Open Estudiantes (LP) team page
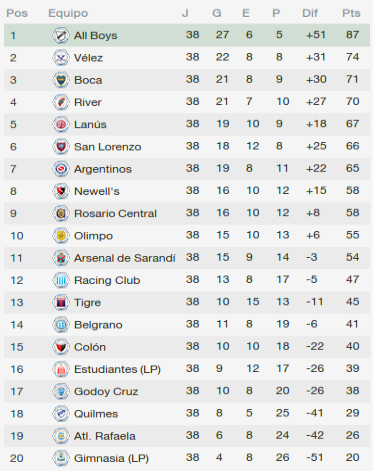373x471 pixels. 117,369
